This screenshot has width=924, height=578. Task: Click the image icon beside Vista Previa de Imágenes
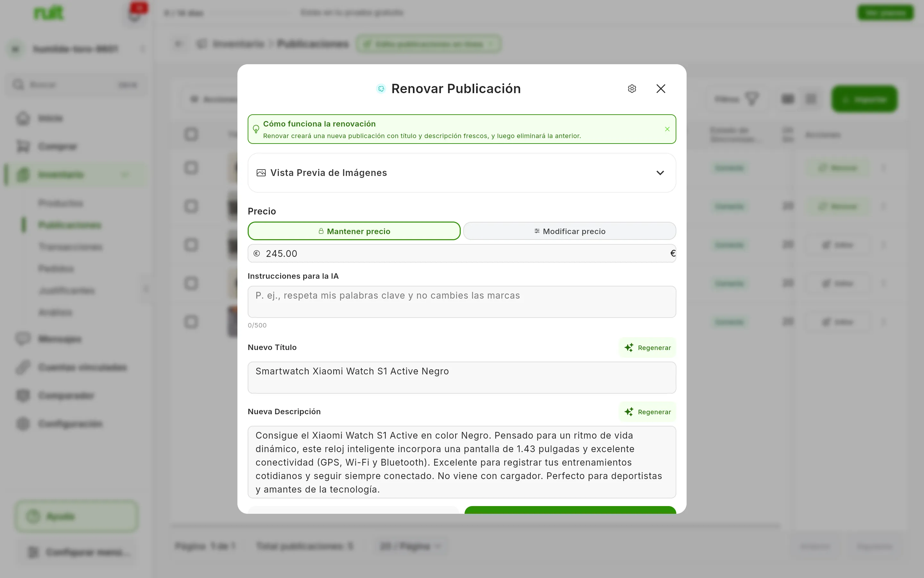261,173
